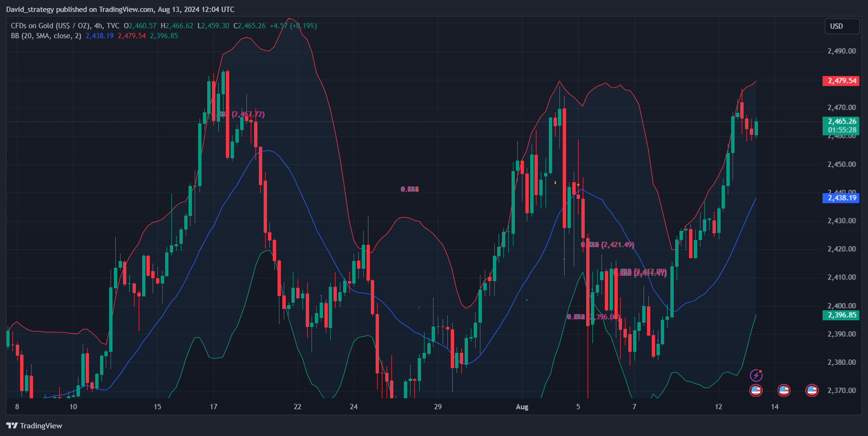Image resolution: width=868 pixels, height=436 pixels.
Task: Click the 22 date label on the time axis
Action: (298, 407)
